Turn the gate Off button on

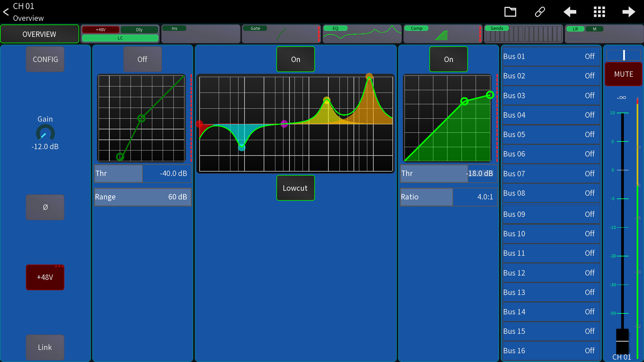click(143, 59)
